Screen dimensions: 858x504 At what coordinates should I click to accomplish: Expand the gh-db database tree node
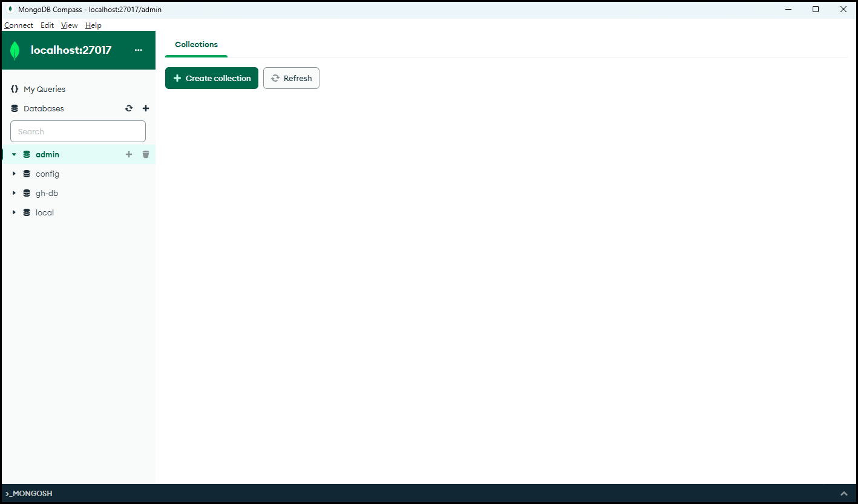pyautogui.click(x=14, y=194)
